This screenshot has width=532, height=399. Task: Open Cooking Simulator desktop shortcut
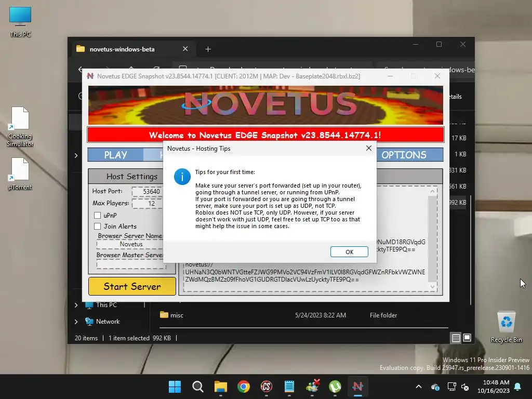20,127
